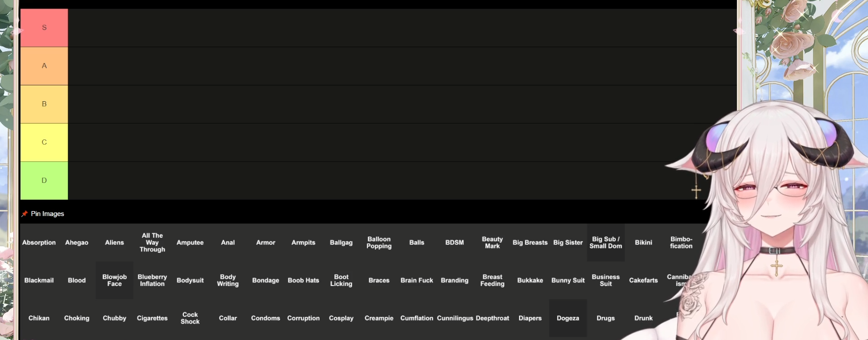This screenshot has width=868, height=340.
Task: Click the Cakefarts tile
Action: click(643, 280)
